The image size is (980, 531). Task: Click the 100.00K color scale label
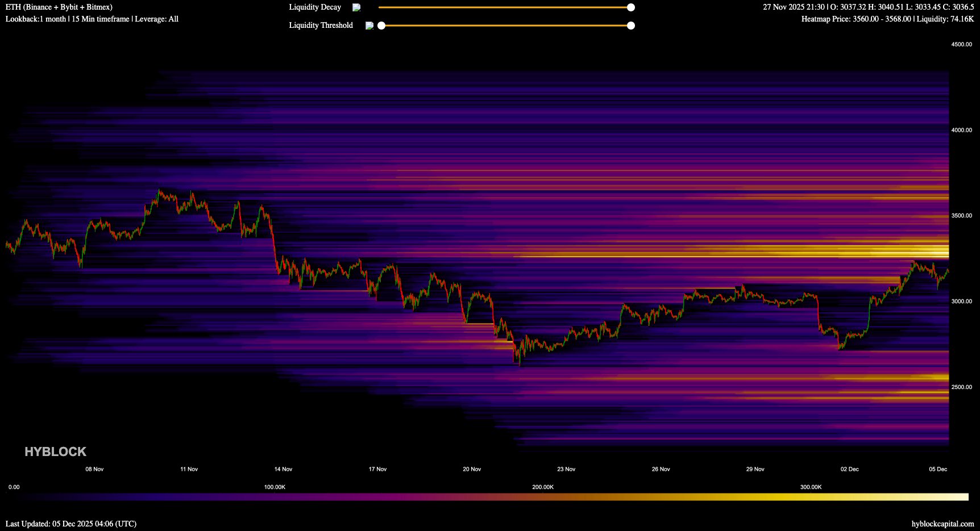tap(275, 487)
